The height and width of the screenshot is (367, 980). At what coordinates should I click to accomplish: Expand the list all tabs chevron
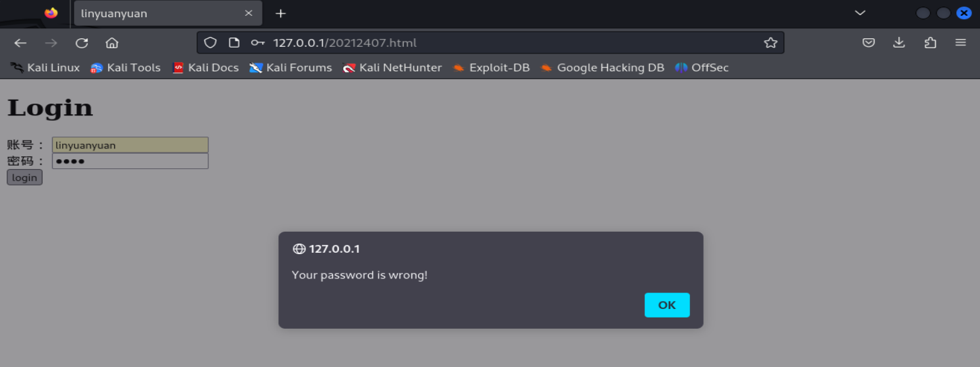(x=860, y=13)
